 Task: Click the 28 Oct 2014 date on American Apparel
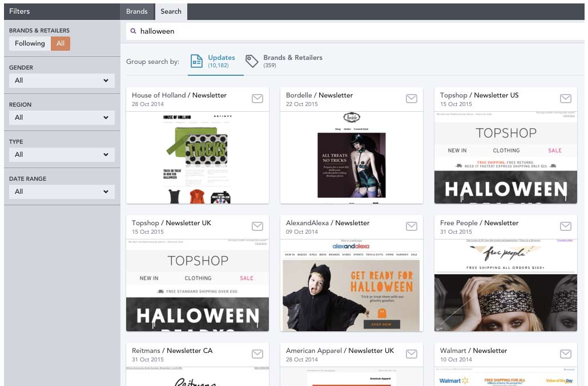tap(302, 359)
